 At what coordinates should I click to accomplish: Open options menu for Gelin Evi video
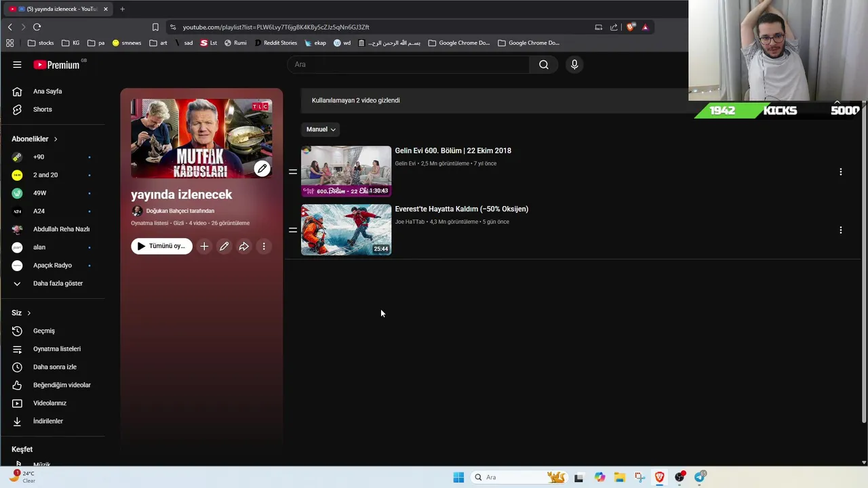point(840,171)
